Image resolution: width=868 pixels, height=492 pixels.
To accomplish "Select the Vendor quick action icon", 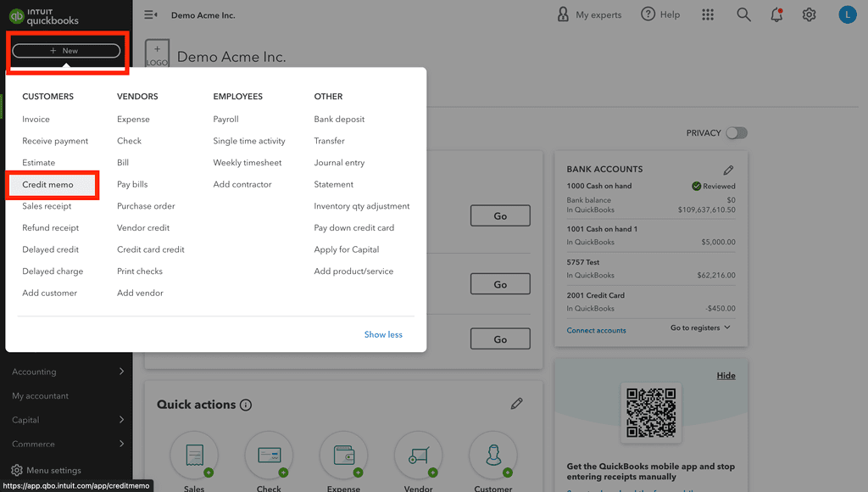I will (x=418, y=454).
